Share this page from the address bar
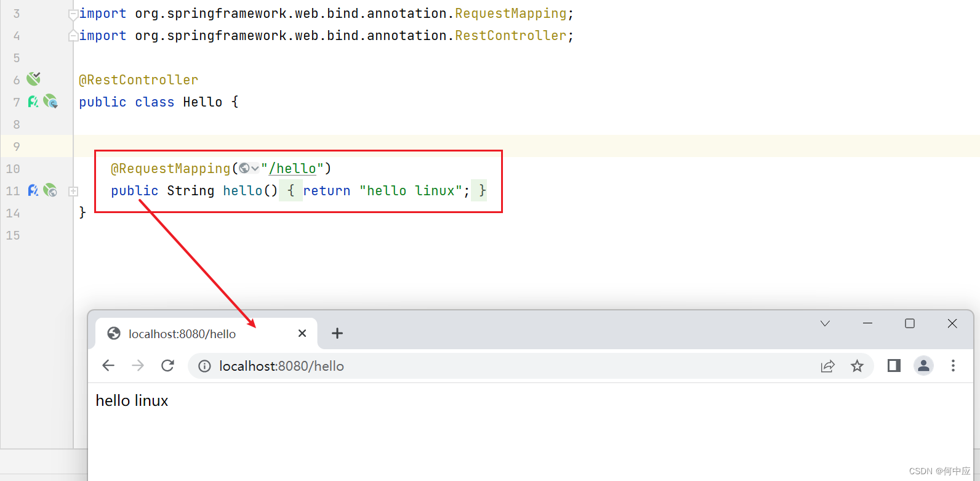The height and width of the screenshot is (481, 980). click(827, 366)
